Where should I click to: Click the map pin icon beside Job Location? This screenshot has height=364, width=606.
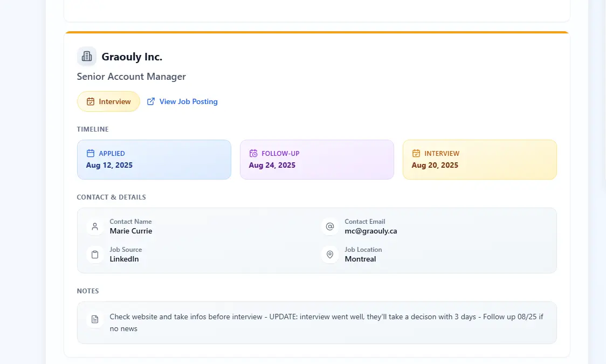point(329,255)
